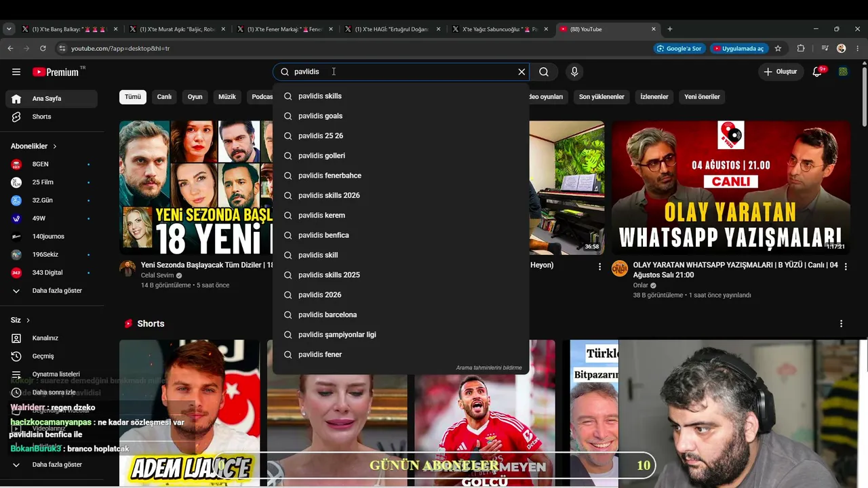
Task: Start voice search with the microphone
Action: [x=574, y=72]
